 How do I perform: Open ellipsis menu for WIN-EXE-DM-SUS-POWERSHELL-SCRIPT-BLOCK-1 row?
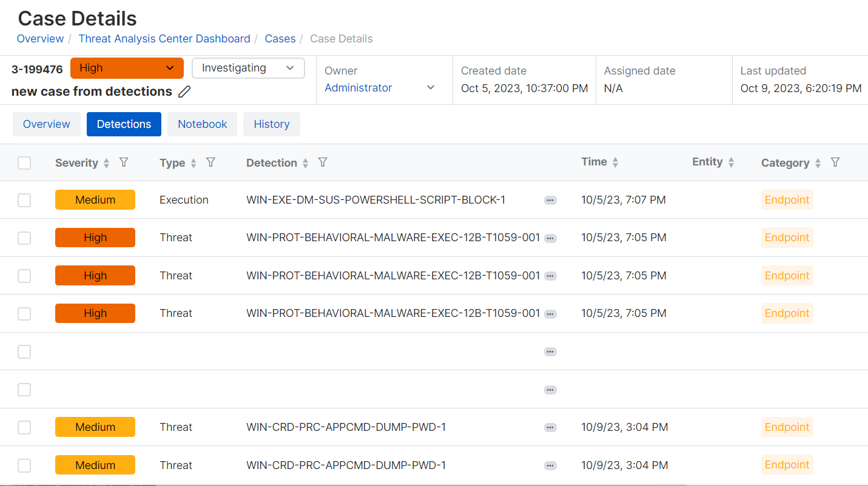[x=550, y=201]
